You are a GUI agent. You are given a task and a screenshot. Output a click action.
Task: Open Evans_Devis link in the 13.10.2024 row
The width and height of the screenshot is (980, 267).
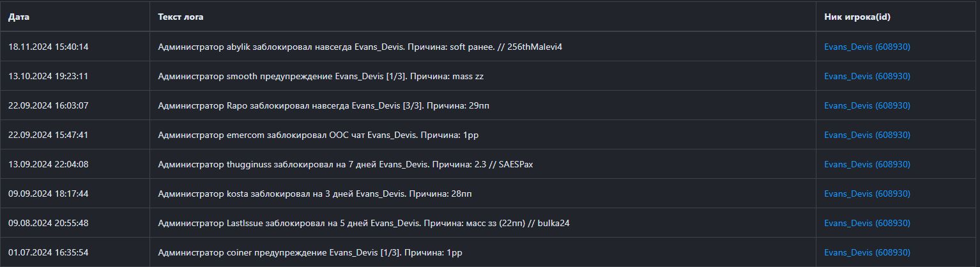coord(867,76)
